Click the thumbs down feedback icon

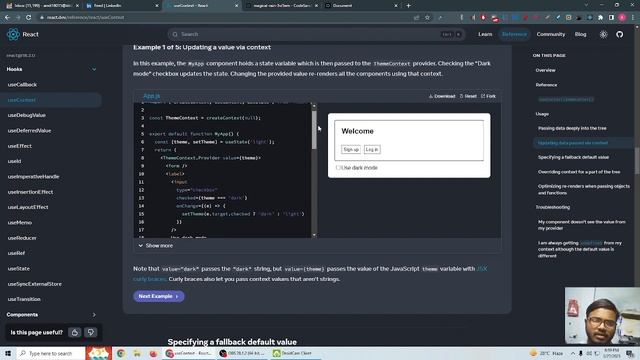91,332
